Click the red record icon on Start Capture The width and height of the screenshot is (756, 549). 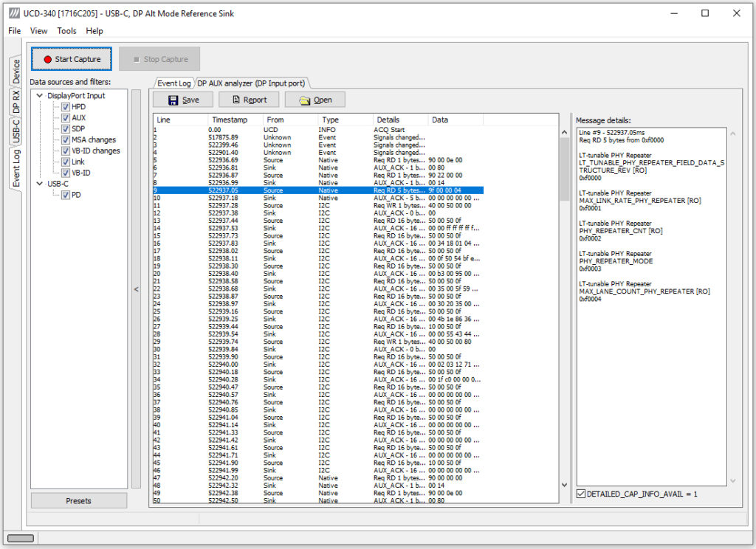pyautogui.click(x=47, y=58)
